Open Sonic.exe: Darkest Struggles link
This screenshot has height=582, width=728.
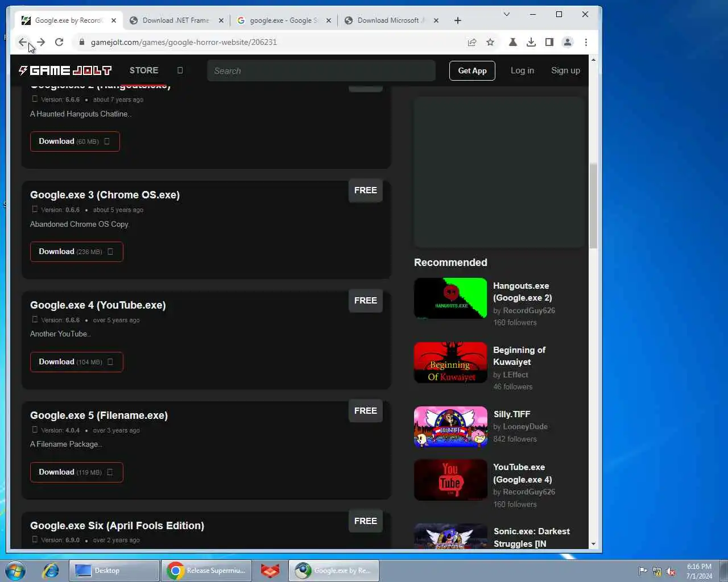(x=531, y=538)
